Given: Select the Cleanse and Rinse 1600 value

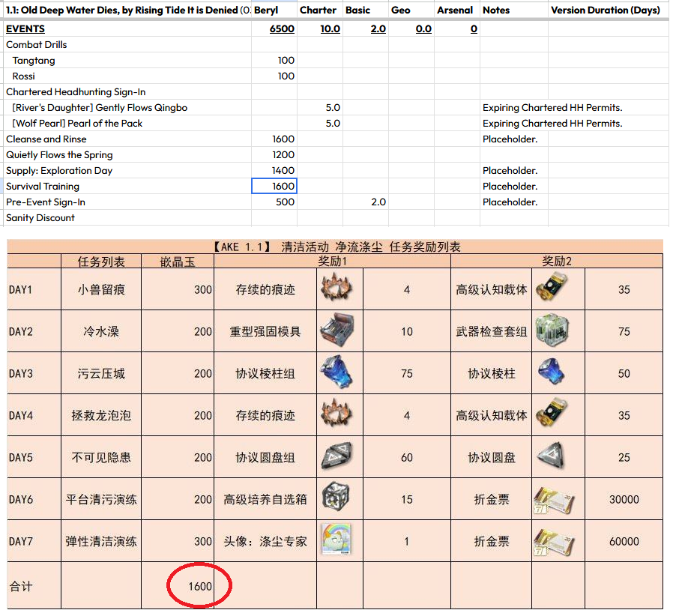Looking at the screenshot, I should 274,139.
